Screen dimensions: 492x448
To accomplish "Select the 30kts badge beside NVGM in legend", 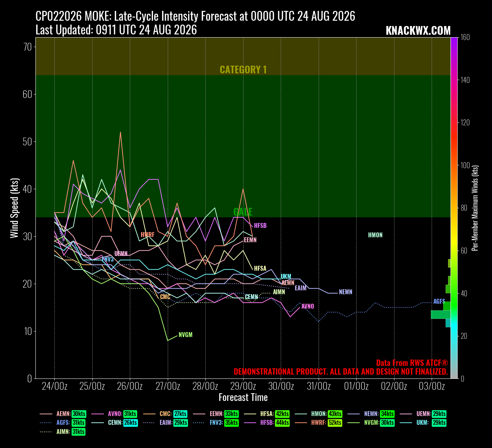I will [x=387, y=423].
